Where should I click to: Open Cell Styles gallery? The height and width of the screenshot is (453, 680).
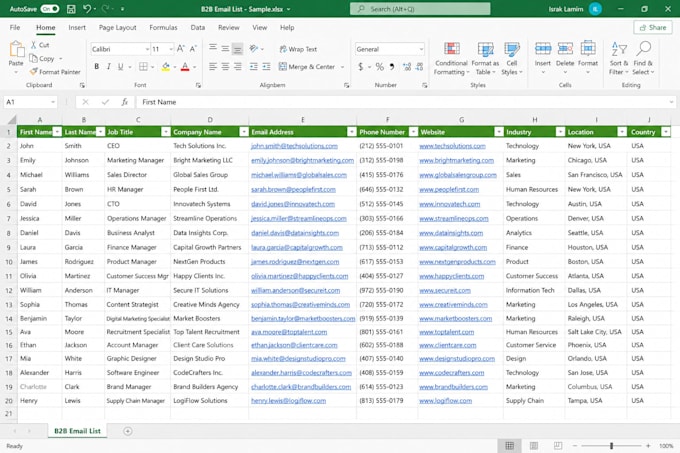click(512, 59)
